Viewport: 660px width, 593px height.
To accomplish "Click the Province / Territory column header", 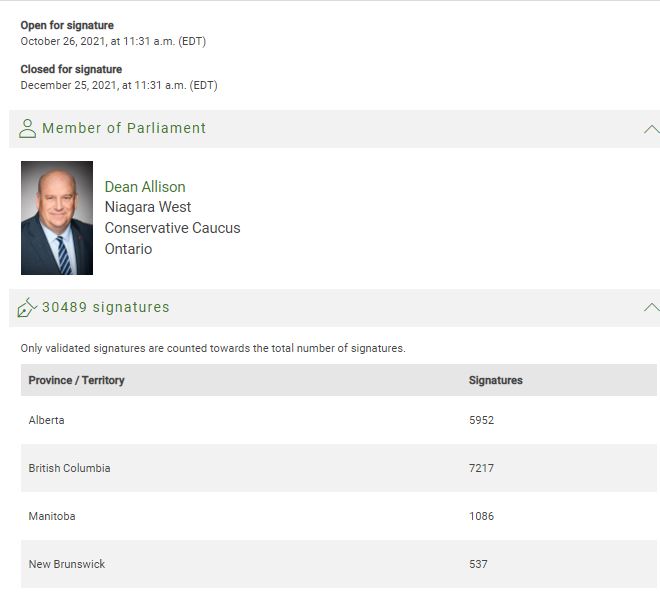I will tap(77, 380).
